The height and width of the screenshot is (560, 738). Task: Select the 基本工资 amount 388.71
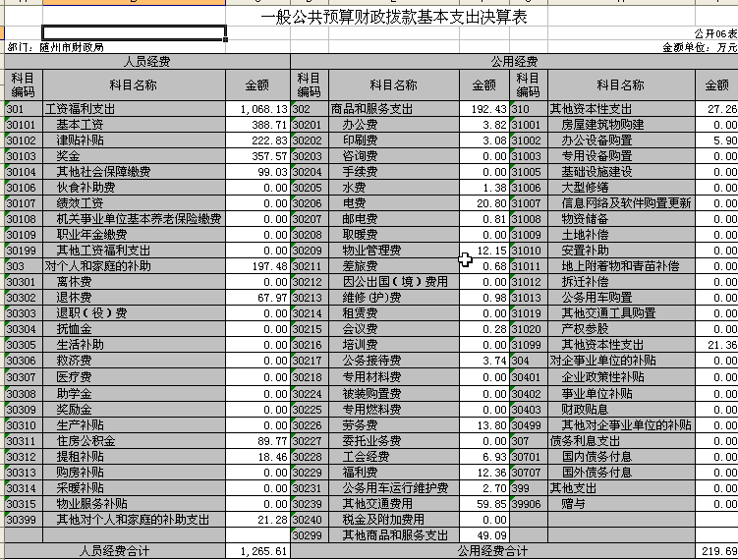pyautogui.click(x=257, y=126)
